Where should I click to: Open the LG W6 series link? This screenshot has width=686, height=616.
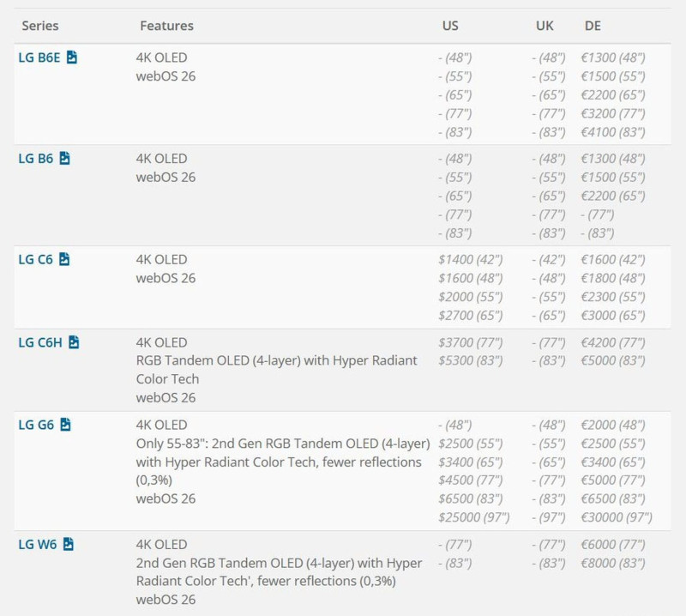tap(38, 544)
